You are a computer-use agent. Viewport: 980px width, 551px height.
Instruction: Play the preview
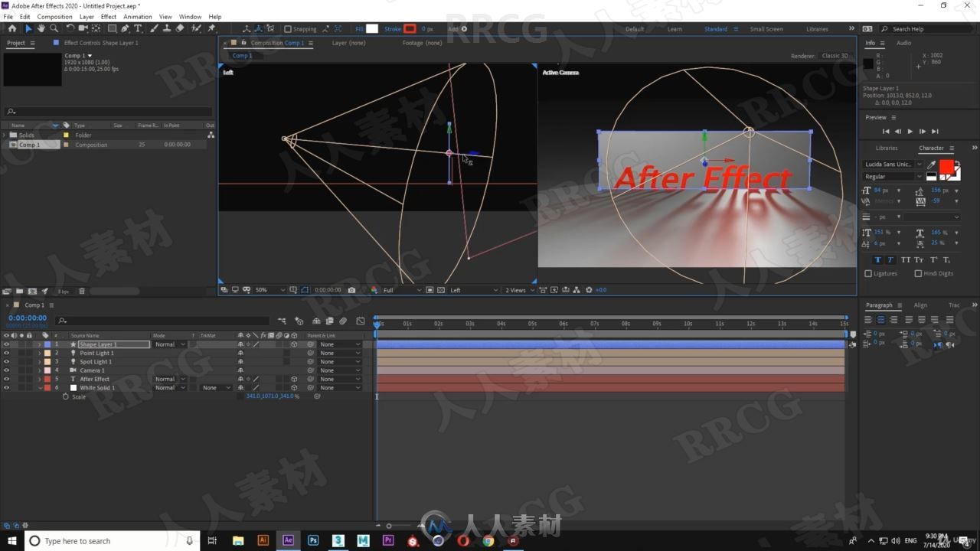910,132
